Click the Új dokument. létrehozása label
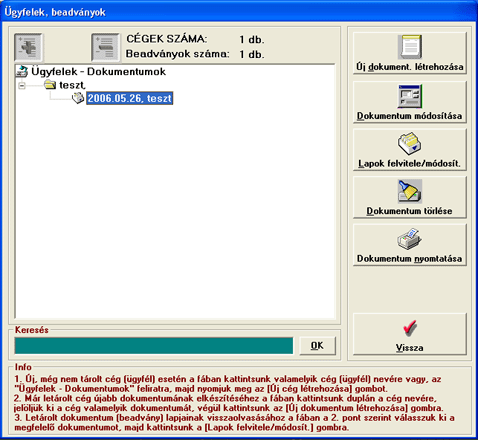This screenshot has height=440, width=478. point(410,67)
